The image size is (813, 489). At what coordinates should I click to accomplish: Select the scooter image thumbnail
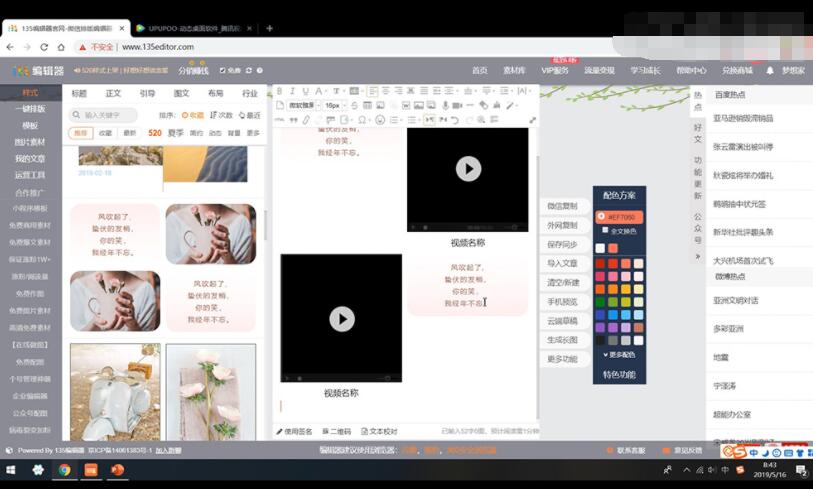click(x=115, y=392)
